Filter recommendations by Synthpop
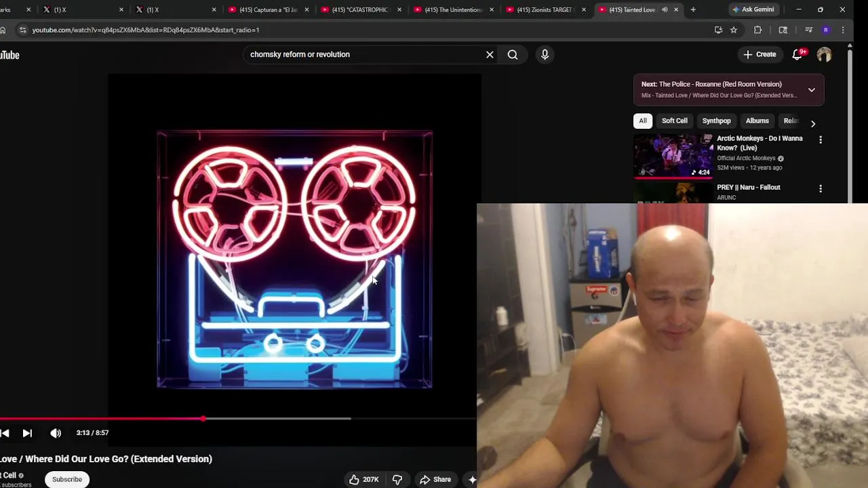868x488 pixels. click(x=717, y=121)
